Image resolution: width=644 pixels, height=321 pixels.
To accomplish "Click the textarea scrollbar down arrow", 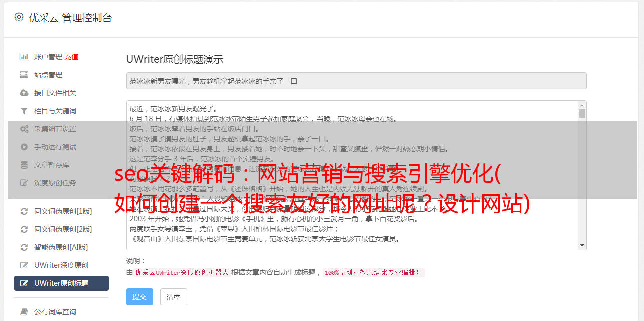I will [582, 245].
